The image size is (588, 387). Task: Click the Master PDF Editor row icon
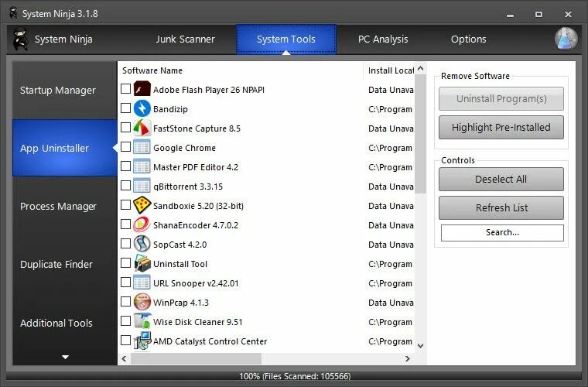click(142, 167)
